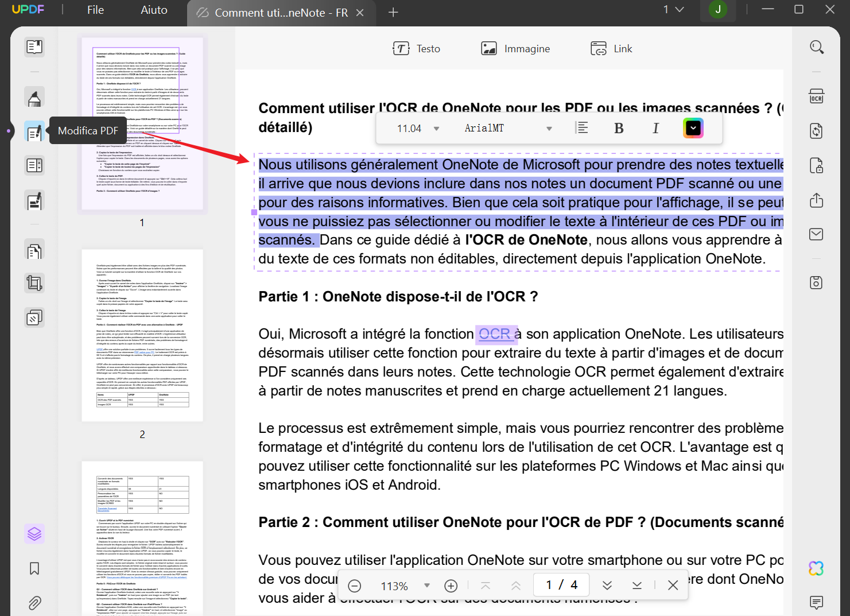Select the third page thumbnail

click(x=142, y=538)
